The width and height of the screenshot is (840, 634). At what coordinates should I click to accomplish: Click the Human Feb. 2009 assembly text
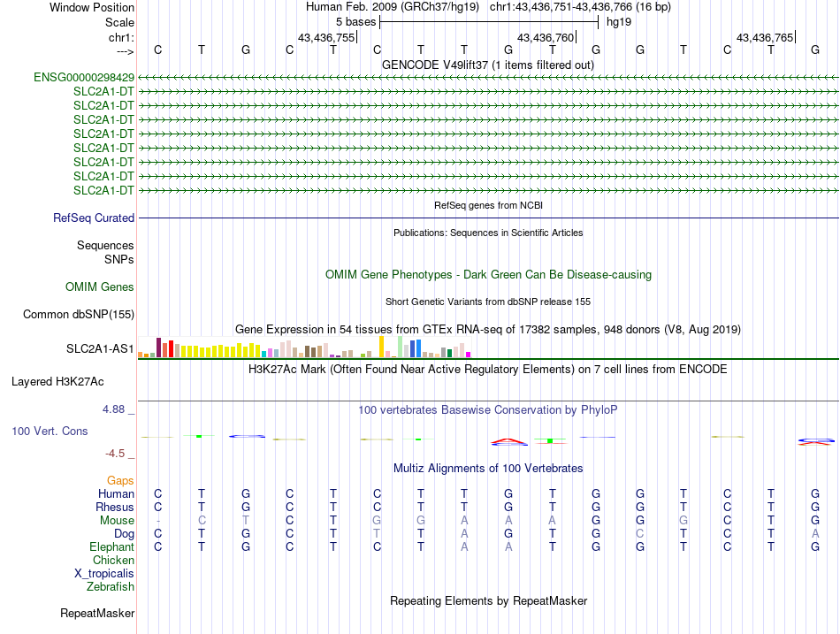(392, 7)
